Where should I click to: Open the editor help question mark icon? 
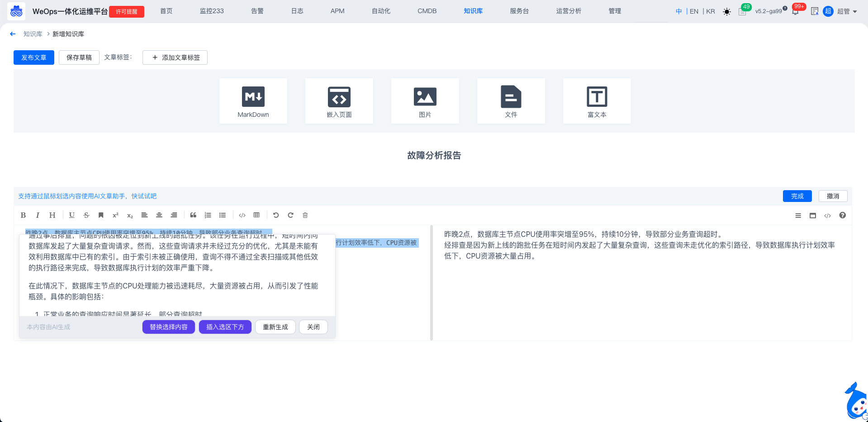pyautogui.click(x=842, y=216)
